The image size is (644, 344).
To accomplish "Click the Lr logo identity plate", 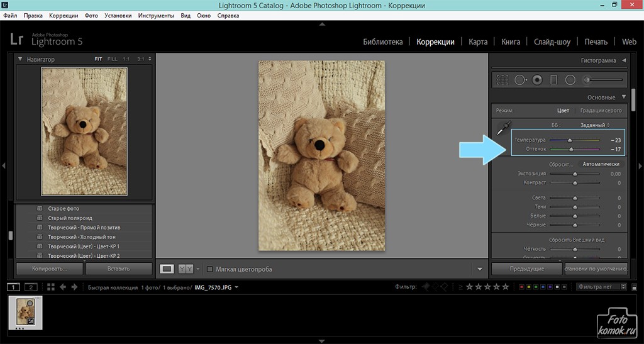I will (17, 40).
